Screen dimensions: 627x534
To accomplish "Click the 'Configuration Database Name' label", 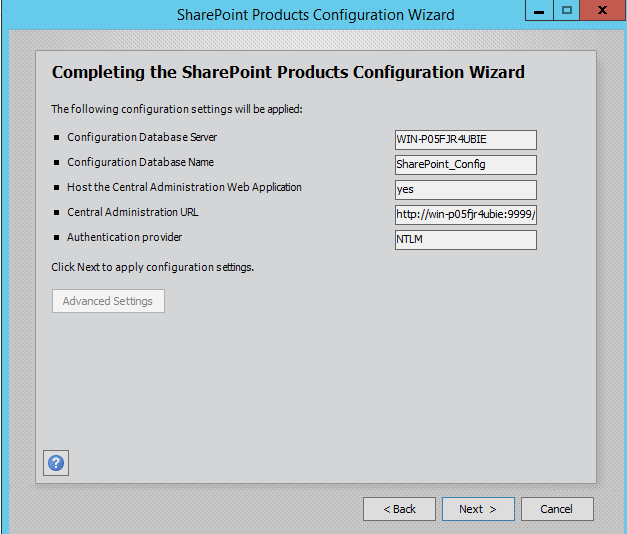I will (140, 162).
